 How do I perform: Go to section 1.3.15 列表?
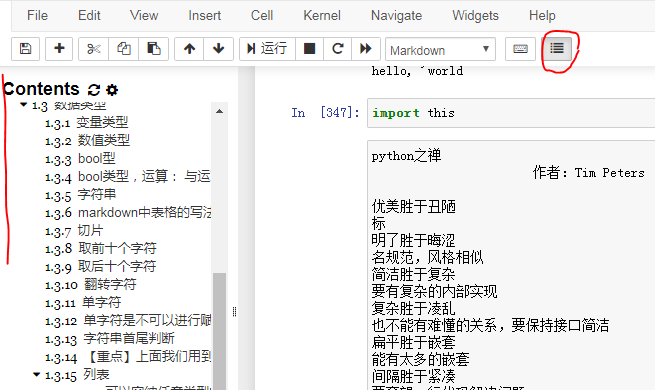[77, 375]
